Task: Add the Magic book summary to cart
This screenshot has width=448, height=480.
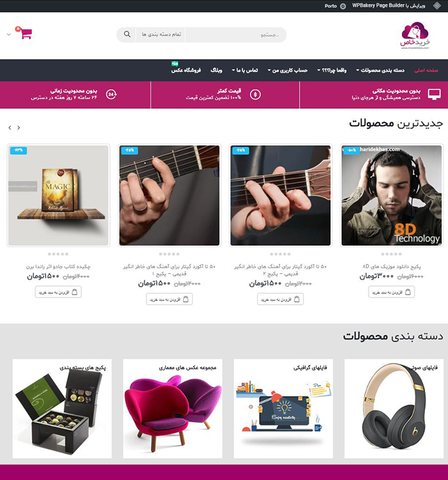Action: click(x=58, y=292)
